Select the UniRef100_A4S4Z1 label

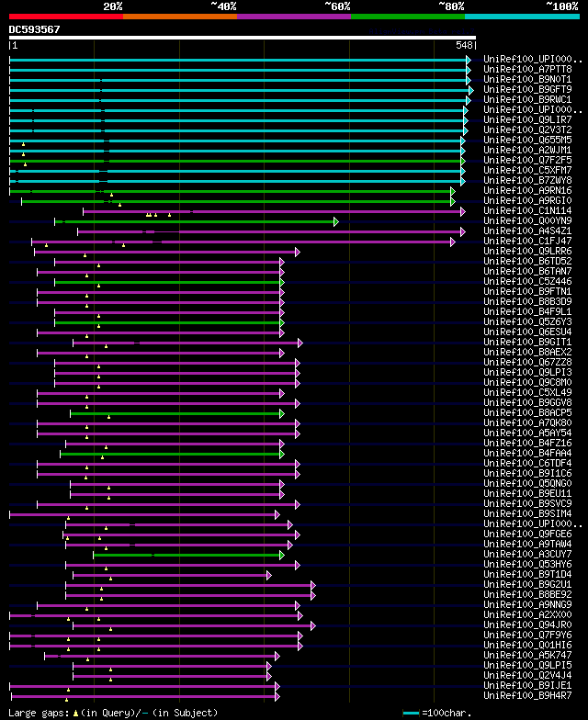coord(527,231)
